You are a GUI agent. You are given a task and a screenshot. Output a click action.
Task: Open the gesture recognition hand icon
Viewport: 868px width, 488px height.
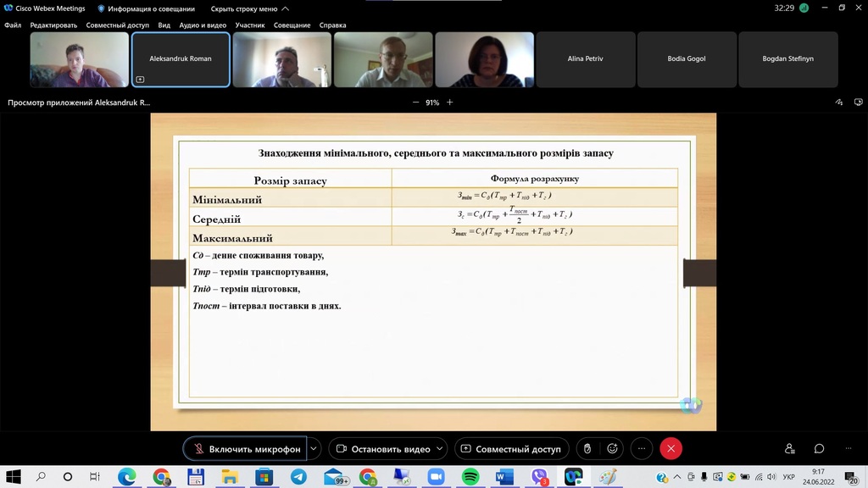tap(587, 449)
